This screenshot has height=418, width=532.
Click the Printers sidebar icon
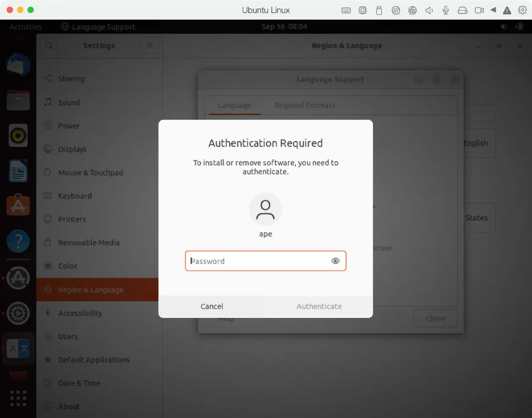point(48,219)
